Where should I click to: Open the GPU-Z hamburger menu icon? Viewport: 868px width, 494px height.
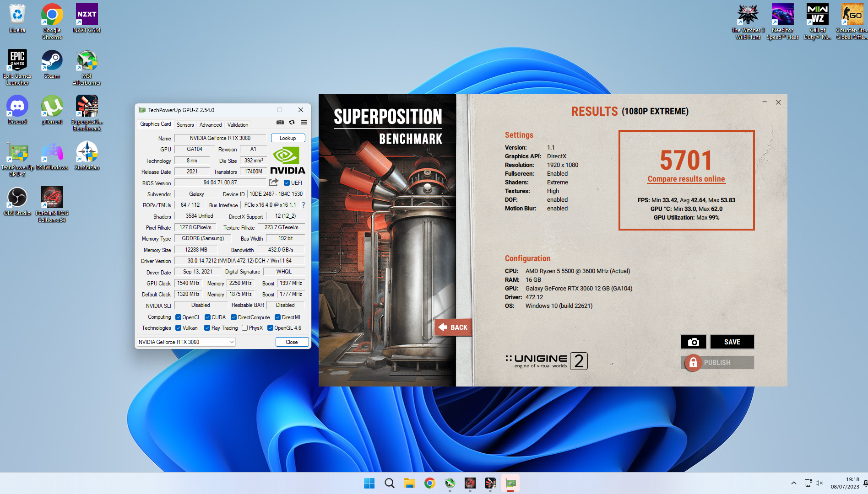point(304,123)
